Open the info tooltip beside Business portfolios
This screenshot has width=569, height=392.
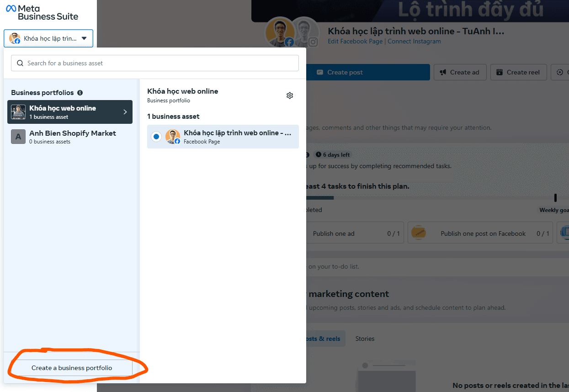click(x=80, y=93)
